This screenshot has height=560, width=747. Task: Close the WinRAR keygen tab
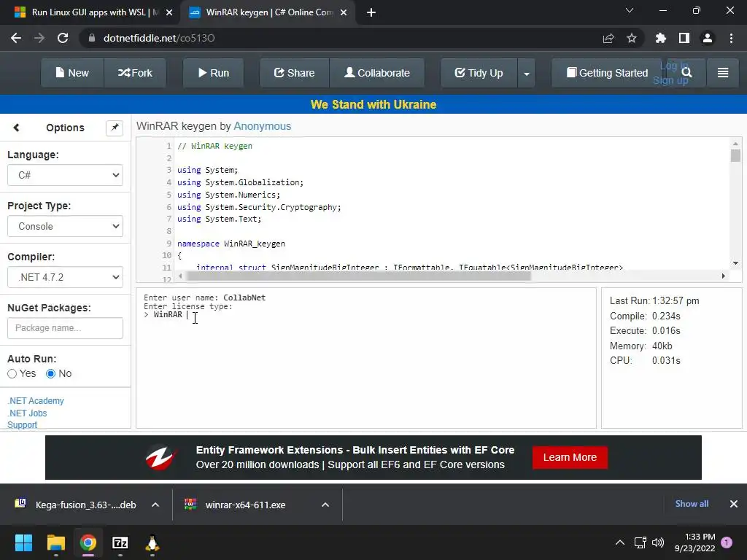click(344, 12)
